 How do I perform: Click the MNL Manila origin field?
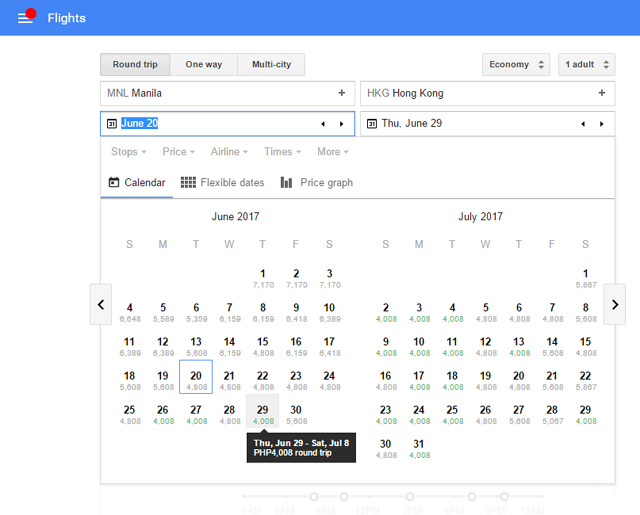pyautogui.click(x=227, y=93)
